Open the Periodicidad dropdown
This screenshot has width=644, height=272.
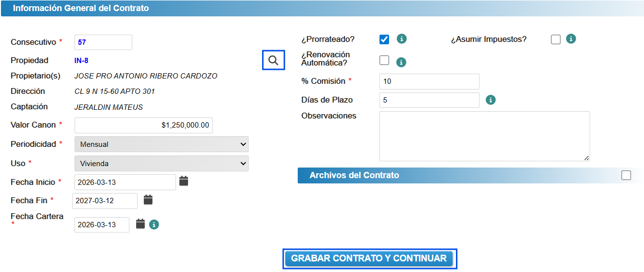click(162, 144)
